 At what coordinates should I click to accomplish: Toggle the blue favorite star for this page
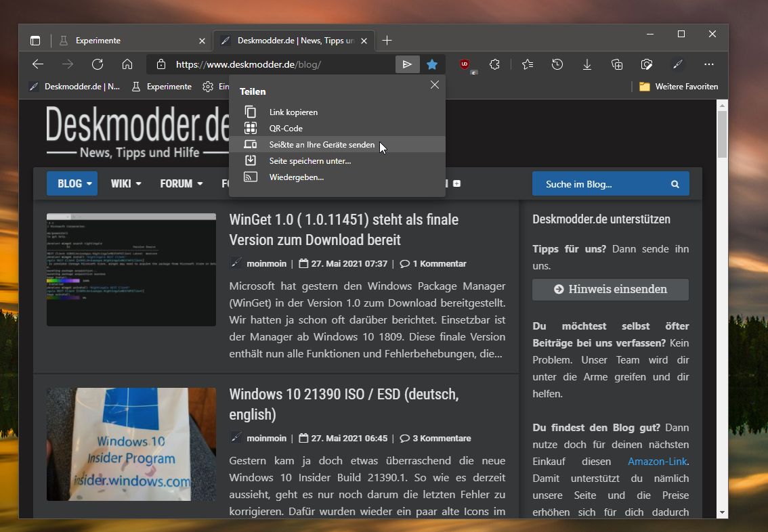pyautogui.click(x=432, y=64)
